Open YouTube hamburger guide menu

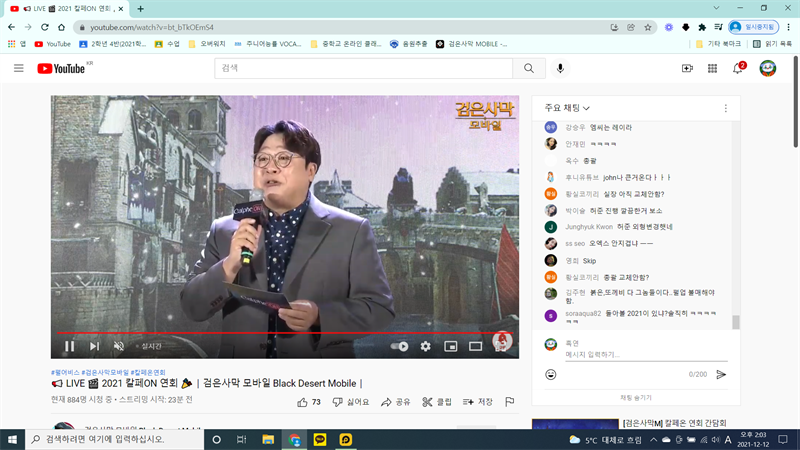coord(19,68)
